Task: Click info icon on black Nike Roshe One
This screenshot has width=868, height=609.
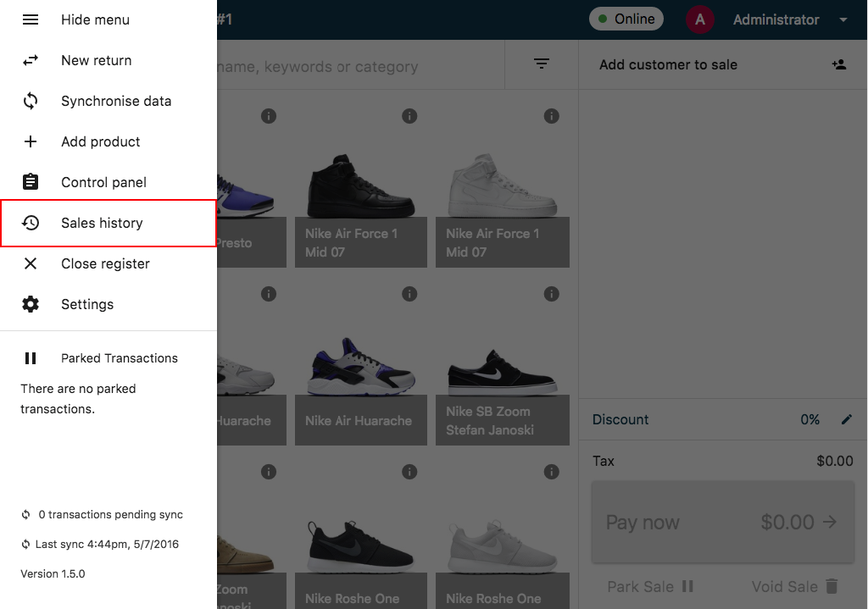Action: [x=409, y=472]
